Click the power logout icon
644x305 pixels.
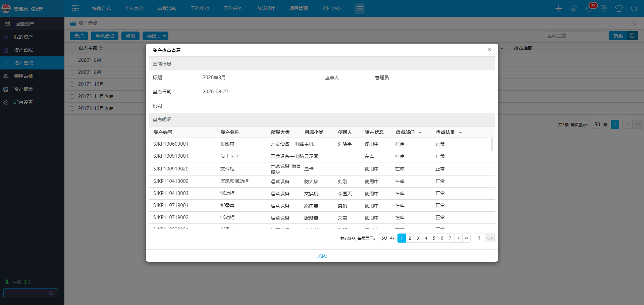(634, 8)
